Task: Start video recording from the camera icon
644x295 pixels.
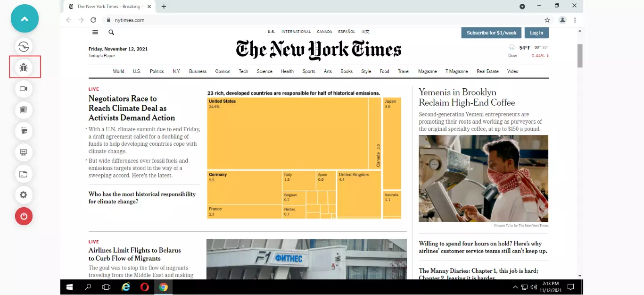Action: pyautogui.click(x=24, y=89)
